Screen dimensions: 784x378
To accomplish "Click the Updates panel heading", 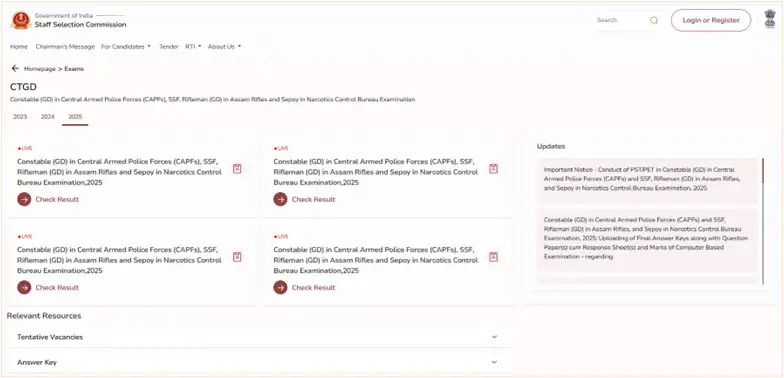I will tap(550, 146).
